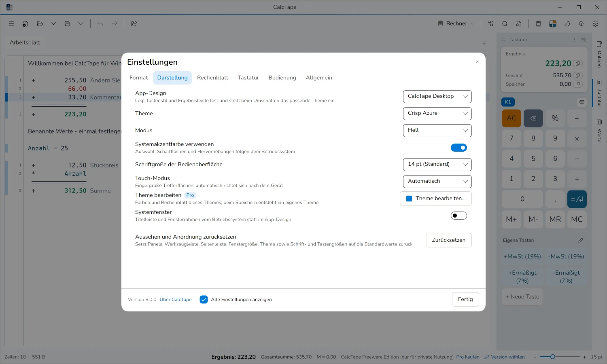Click the magnifier search toolbar icon
Image resolution: width=607 pixels, height=364 pixels.
point(505,24)
